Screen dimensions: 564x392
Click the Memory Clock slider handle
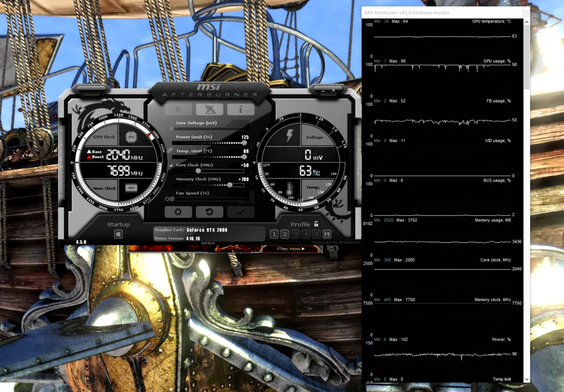point(230,185)
